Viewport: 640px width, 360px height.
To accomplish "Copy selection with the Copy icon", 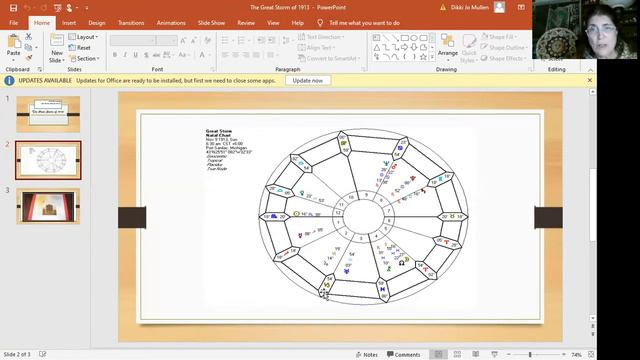I will (x=28, y=47).
